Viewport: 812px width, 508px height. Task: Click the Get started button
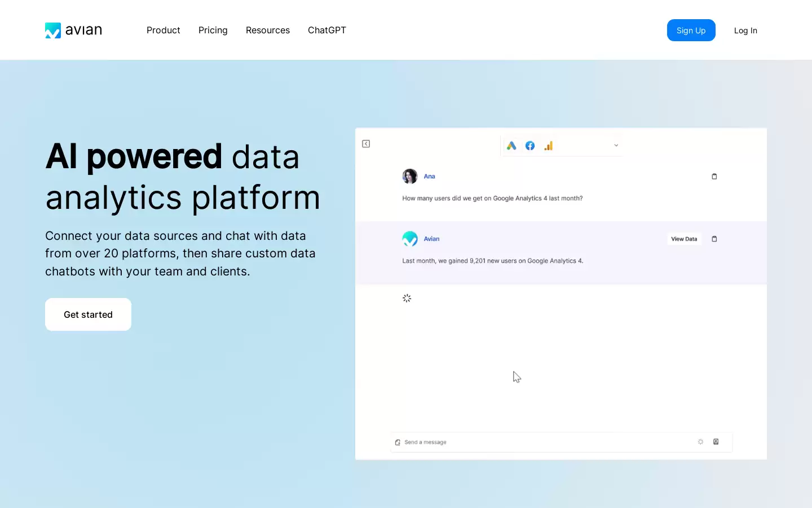point(88,314)
